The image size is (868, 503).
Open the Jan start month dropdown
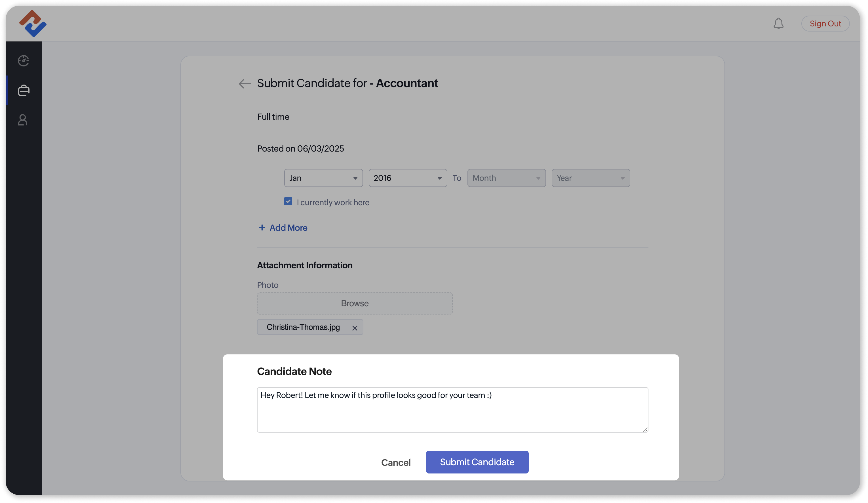tap(323, 178)
